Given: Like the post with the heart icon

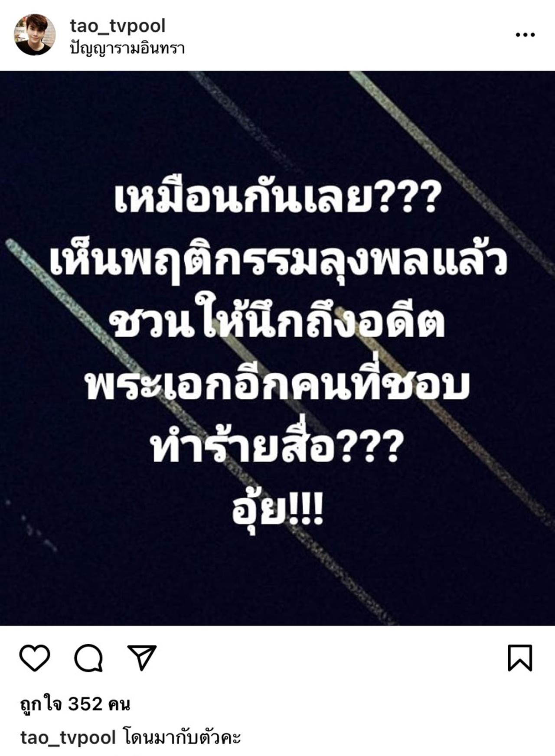Looking at the screenshot, I should click(35, 658).
